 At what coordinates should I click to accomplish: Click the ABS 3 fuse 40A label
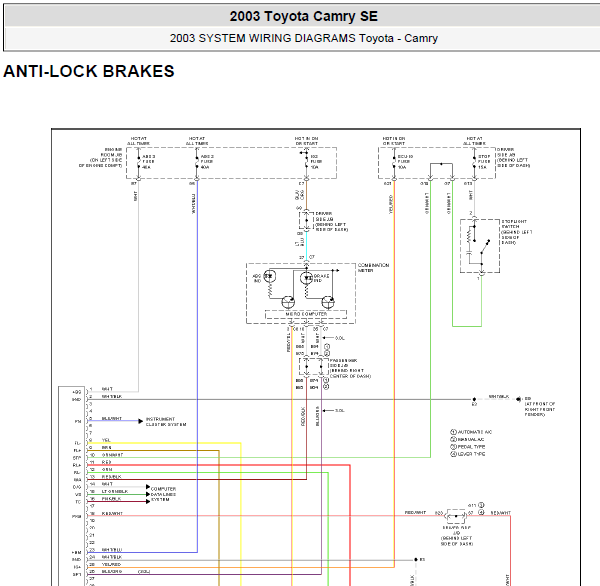tap(149, 162)
